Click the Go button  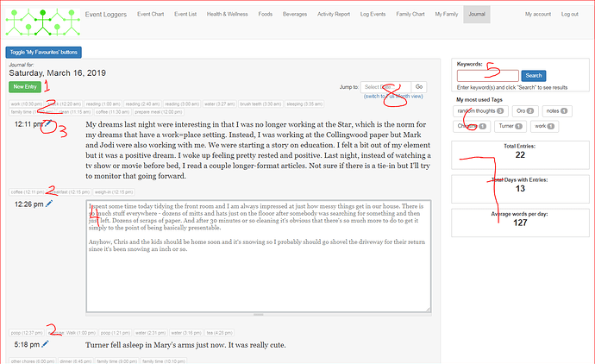(419, 87)
